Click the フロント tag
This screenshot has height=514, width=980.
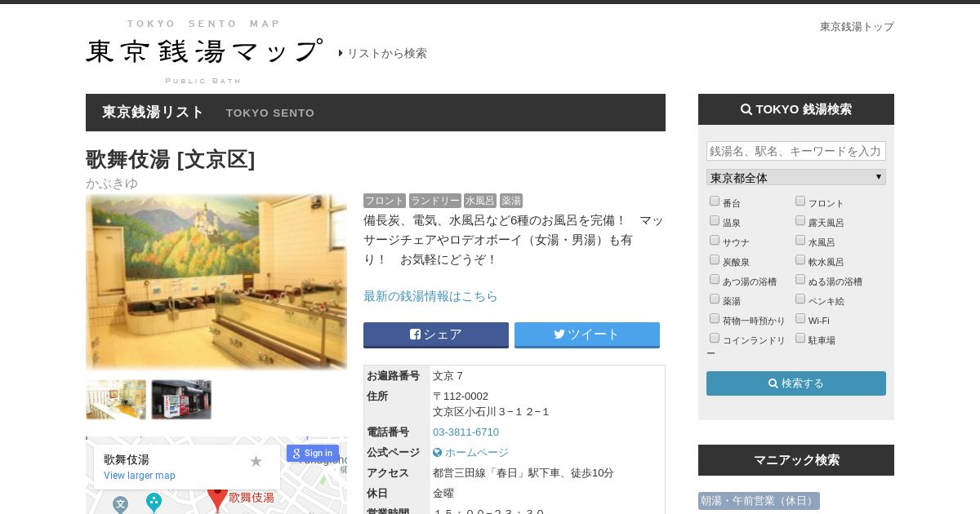tap(385, 201)
